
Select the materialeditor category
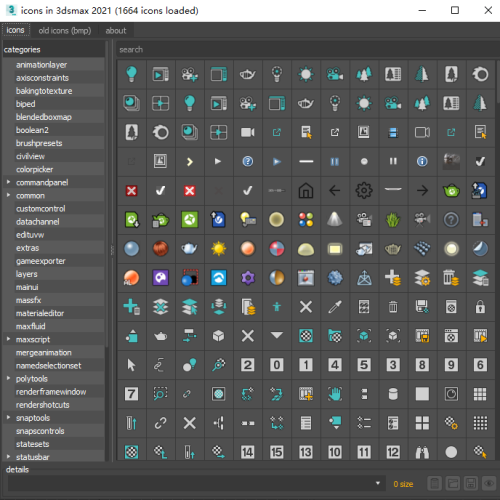[x=40, y=313]
